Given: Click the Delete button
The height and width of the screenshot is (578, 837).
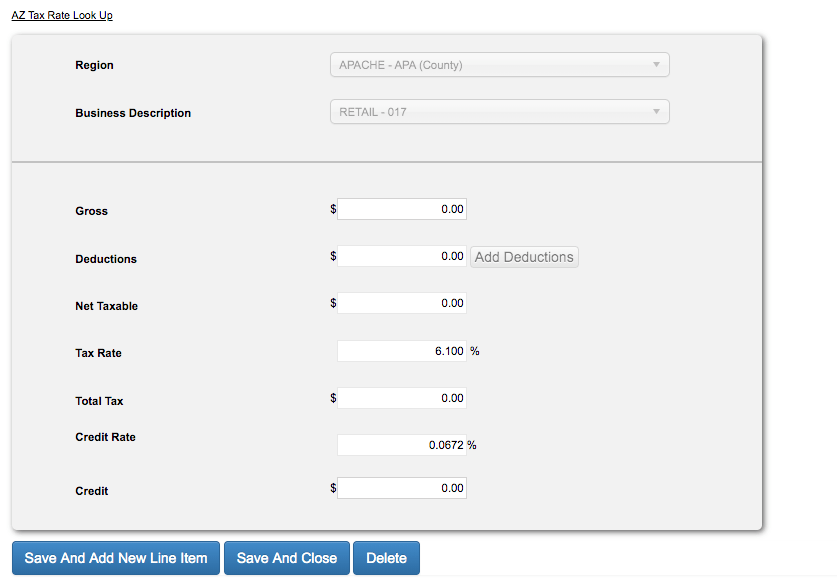Looking at the screenshot, I should [x=386, y=558].
